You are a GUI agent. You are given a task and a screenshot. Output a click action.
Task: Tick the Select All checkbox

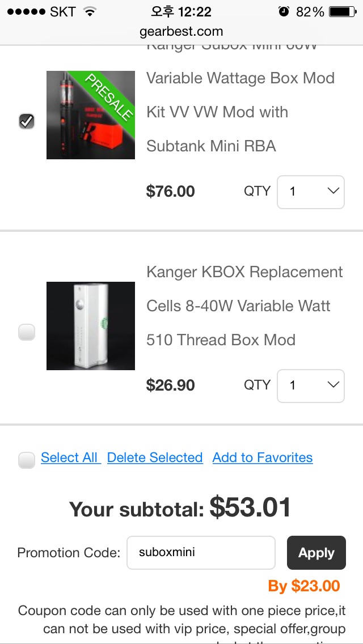[27, 460]
